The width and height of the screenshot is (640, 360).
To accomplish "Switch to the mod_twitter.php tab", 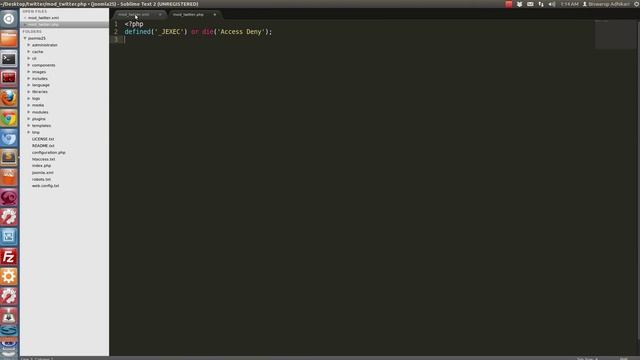I will (188, 15).
